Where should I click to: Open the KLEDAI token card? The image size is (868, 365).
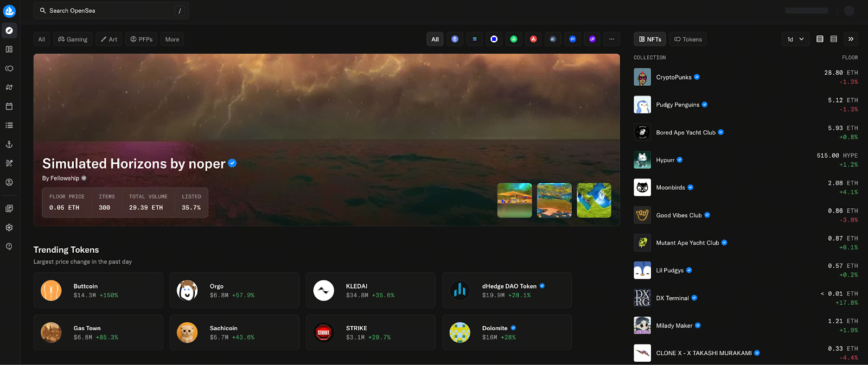click(371, 290)
